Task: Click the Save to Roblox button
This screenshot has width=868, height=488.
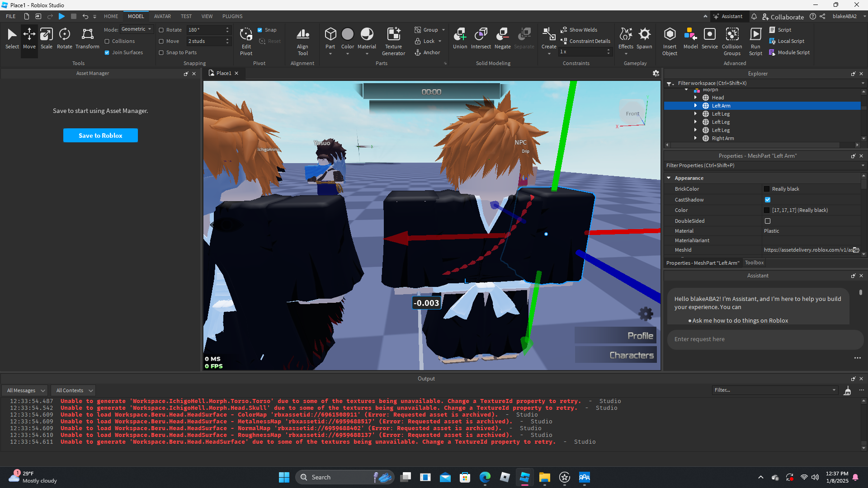Action: pyautogui.click(x=100, y=136)
